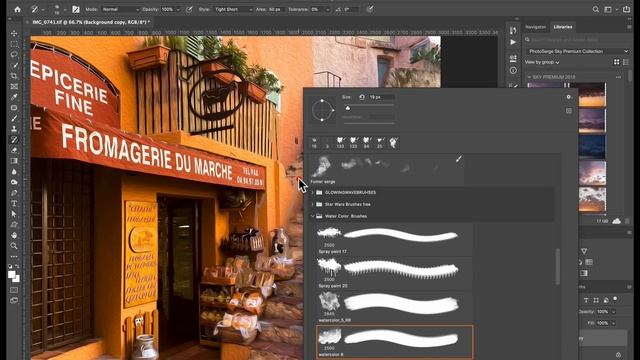Select the Rectangular Marquee tool

[x=14, y=44]
